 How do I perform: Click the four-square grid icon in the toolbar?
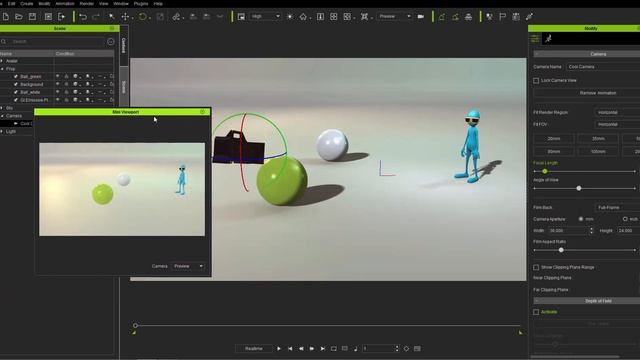[333, 17]
